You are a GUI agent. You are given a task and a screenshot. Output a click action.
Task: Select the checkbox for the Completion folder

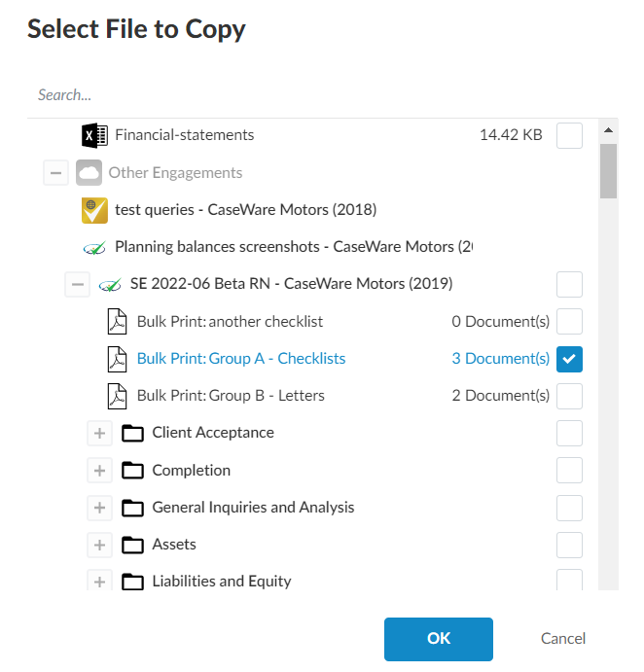point(569,471)
